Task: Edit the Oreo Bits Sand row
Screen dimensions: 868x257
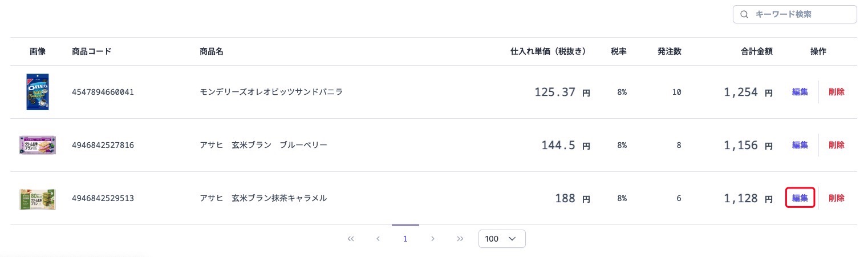Action: coord(800,92)
